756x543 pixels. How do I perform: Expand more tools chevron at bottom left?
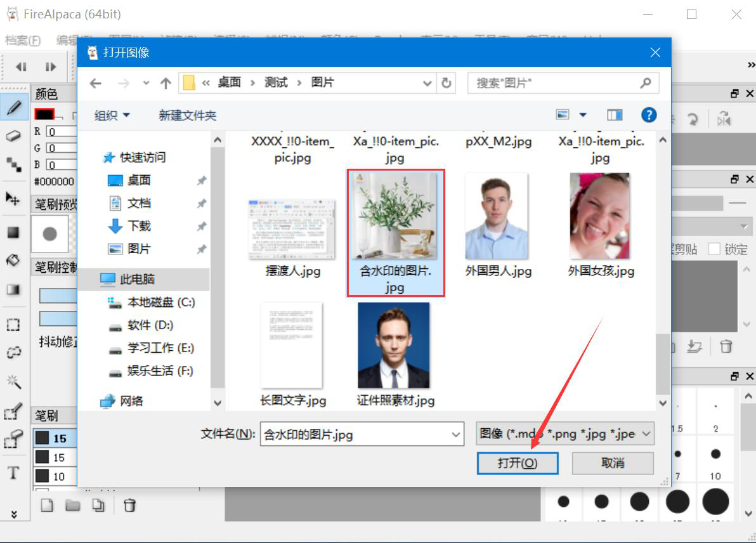(x=14, y=514)
